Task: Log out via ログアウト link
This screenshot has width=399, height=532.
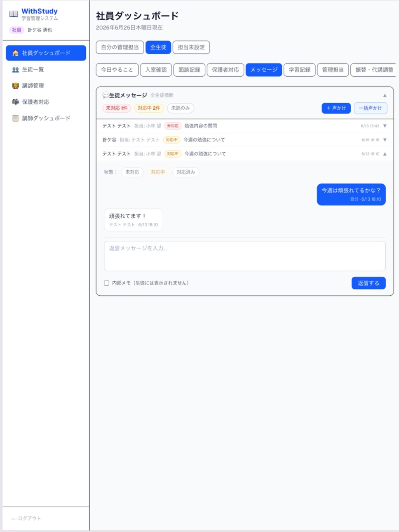Action: 26,518
